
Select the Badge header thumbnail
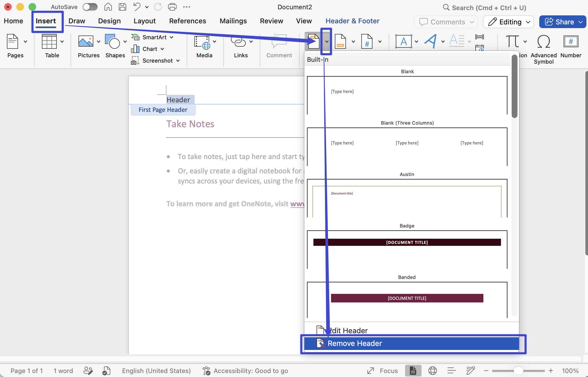pos(407,250)
